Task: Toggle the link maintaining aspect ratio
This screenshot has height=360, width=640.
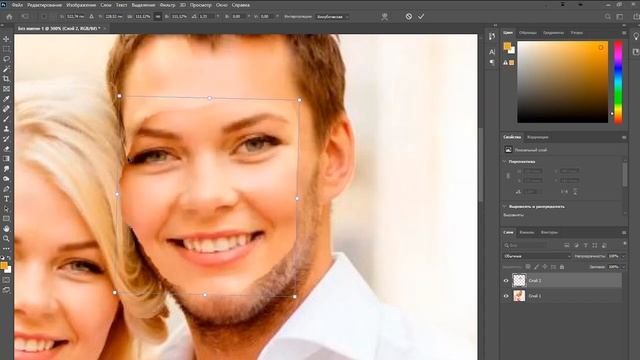Action: click(158, 17)
